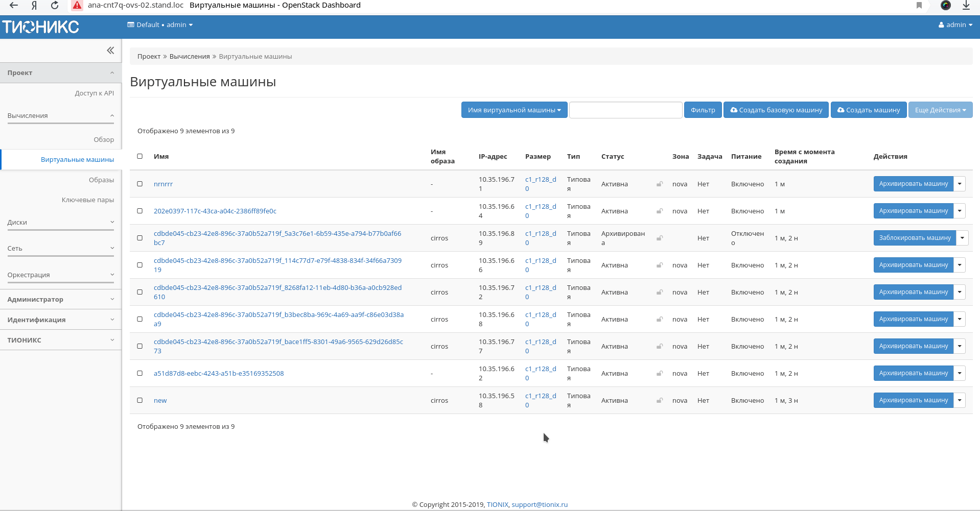Open action dropdown arrow for nrnrrr row

(x=960, y=184)
